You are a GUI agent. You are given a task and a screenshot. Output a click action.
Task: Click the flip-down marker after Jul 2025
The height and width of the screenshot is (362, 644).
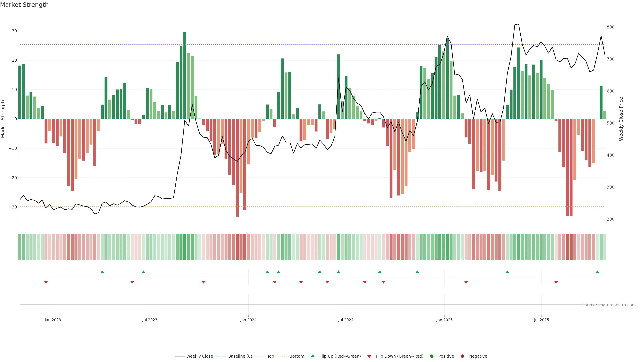click(556, 282)
